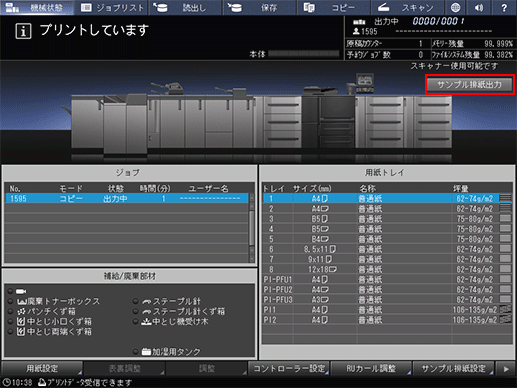
Task: Select the PI2 tray row
Action: pos(387,320)
